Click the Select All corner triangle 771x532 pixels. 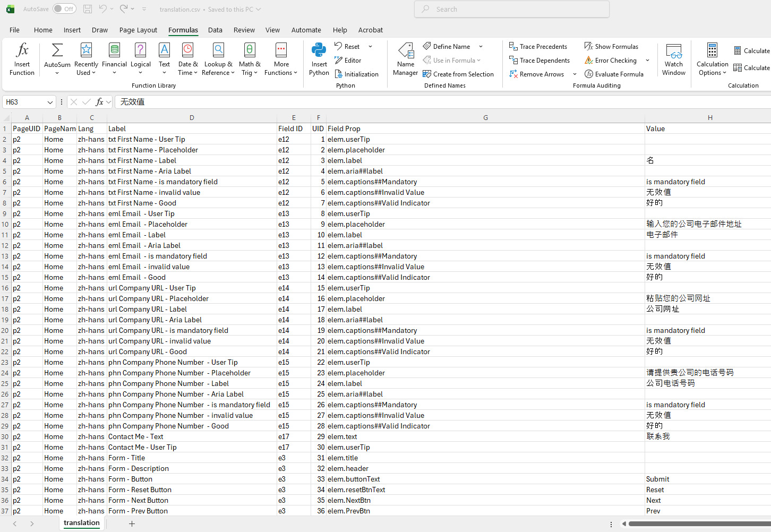[6, 118]
